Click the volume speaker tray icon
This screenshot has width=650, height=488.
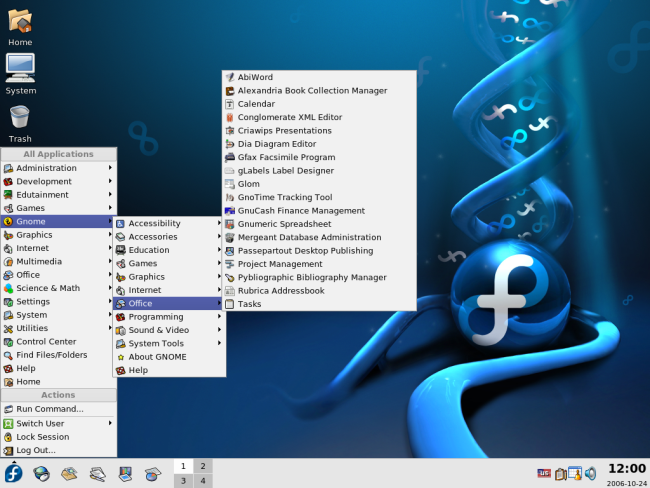click(x=591, y=473)
